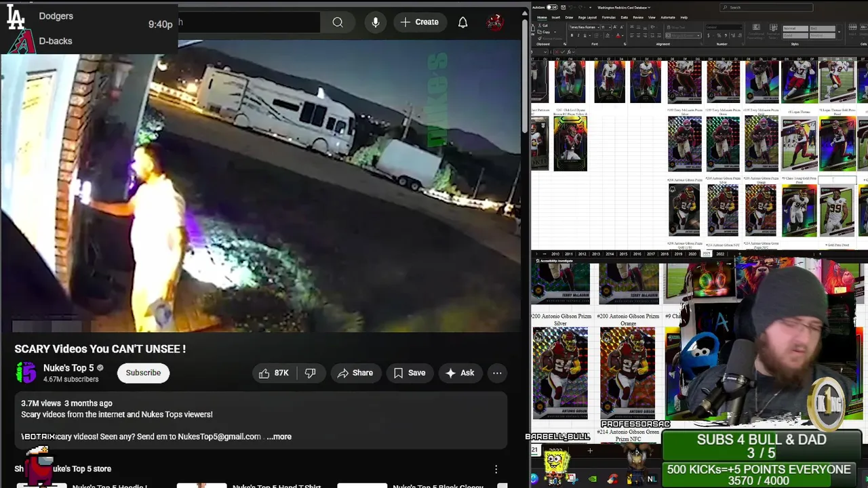Select the 2021 sheet tab

pyautogui.click(x=707, y=254)
